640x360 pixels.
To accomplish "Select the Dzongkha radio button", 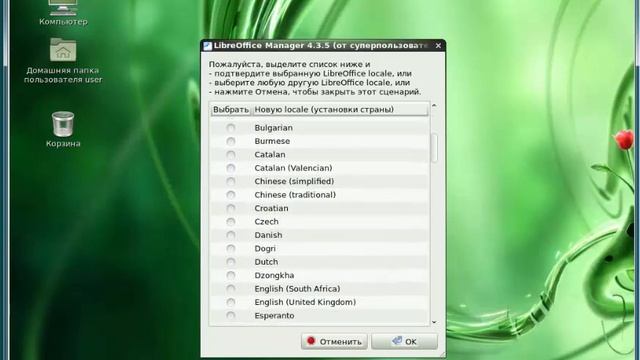I will point(231,275).
